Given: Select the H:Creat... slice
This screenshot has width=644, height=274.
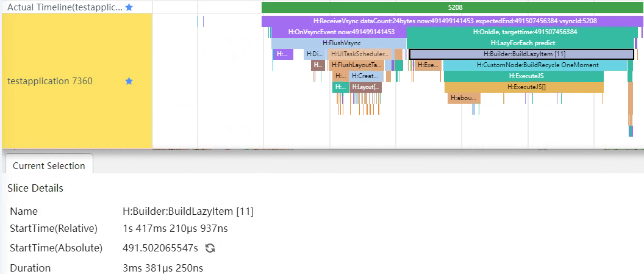Looking at the screenshot, I should click(x=366, y=76).
